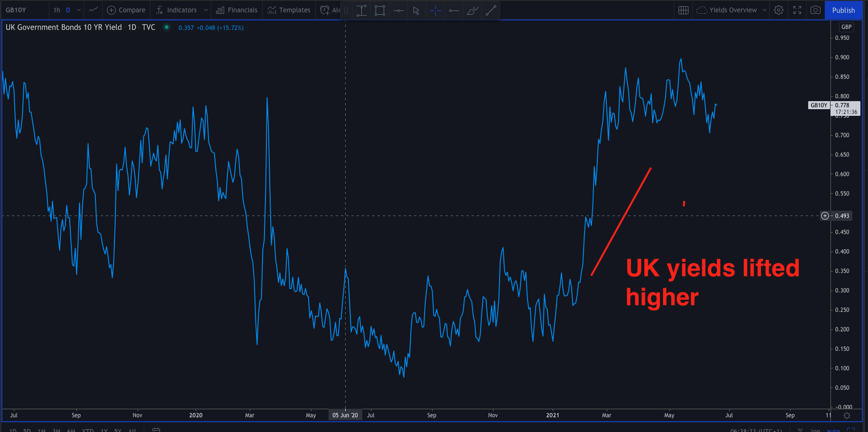The image size is (868, 432).
Task: Open the GB10Y symbol search box
Action: pyautogui.click(x=16, y=10)
